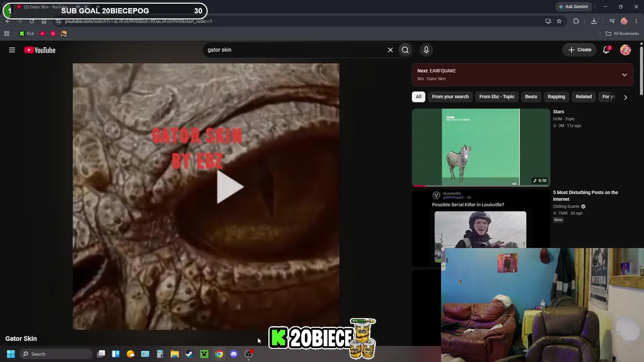This screenshot has height=362, width=644.
Task: Open Chrome downloads
Action: point(594,21)
